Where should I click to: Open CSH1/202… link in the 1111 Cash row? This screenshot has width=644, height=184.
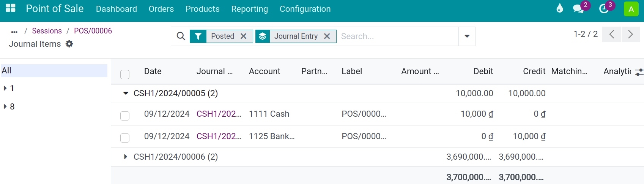coord(219,114)
